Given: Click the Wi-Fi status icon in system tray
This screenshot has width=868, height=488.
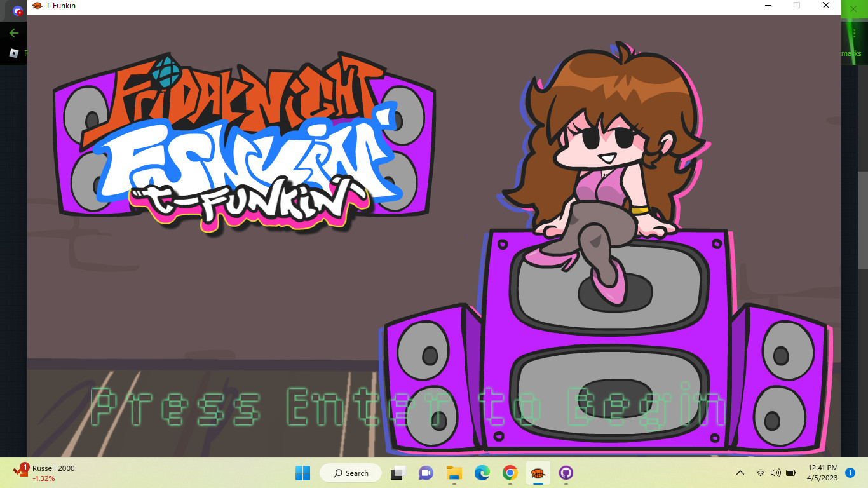Looking at the screenshot, I should pos(761,473).
